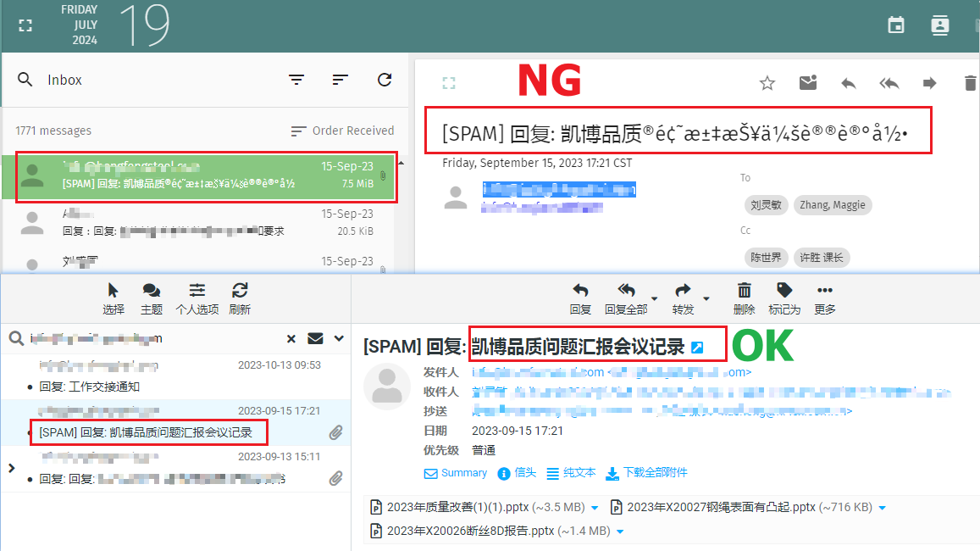Star the open SPAM message
This screenshot has height=551, width=980.
pos(767,83)
